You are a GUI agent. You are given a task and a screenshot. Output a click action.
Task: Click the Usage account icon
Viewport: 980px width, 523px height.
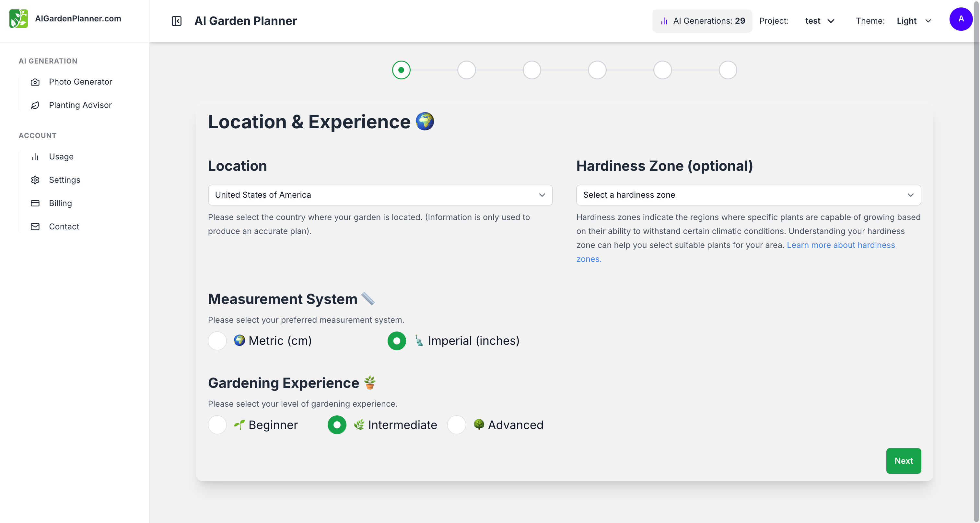pos(36,157)
